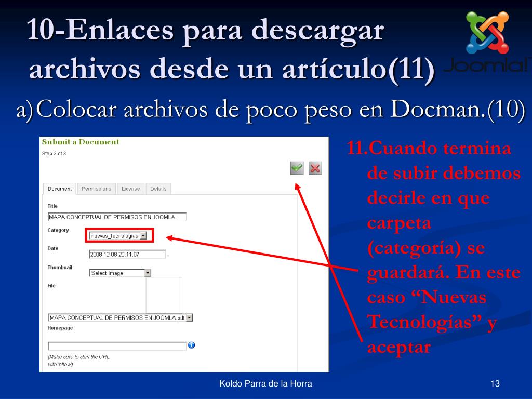532x399 pixels.
Task: Click the Koldo Parra de la Horra footer
Action: click(x=265, y=384)
